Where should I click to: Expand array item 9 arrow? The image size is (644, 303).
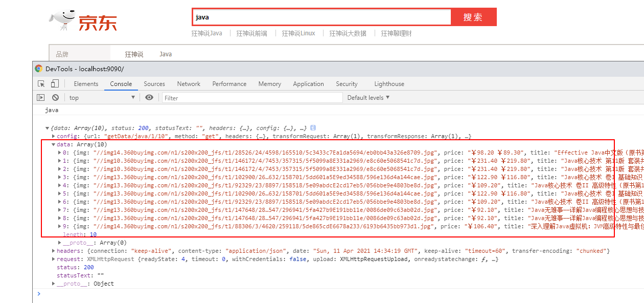pos(60,226)
